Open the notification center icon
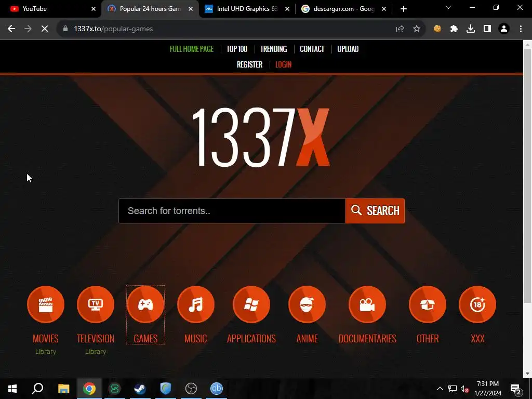Viewport: 532px width, 399px height. click(516, 389)
